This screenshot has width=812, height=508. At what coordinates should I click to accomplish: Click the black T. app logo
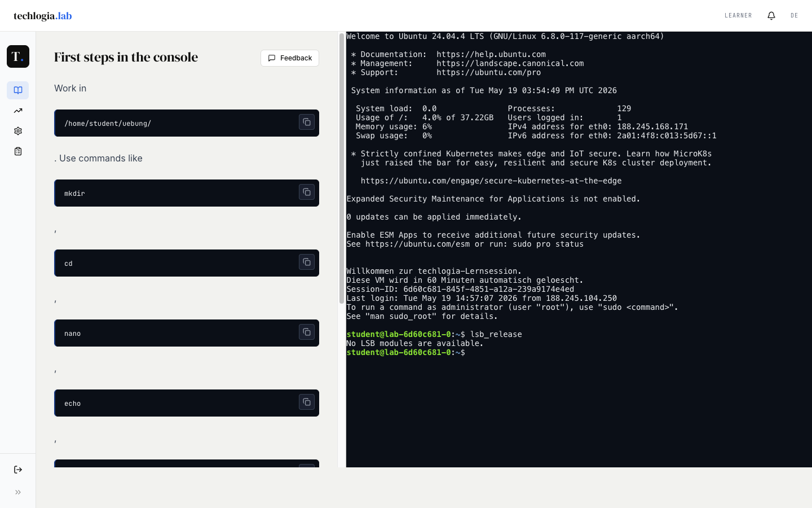(x=18, y=56)
